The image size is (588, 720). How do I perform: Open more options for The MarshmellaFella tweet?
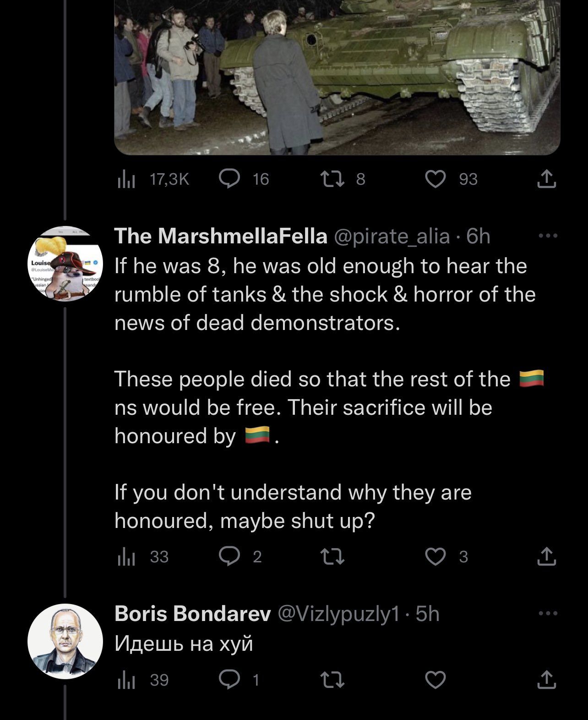click(x=548, y=236)
